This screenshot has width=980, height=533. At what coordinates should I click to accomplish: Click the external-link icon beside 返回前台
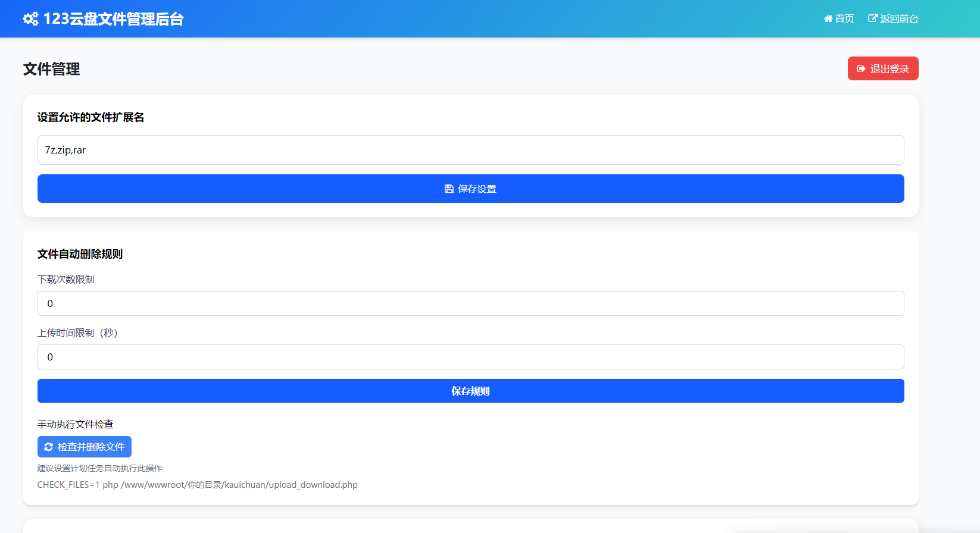(873, 18)
